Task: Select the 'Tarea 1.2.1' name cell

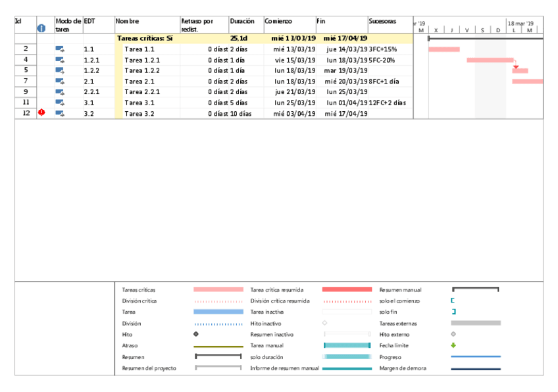Action: 151,60
